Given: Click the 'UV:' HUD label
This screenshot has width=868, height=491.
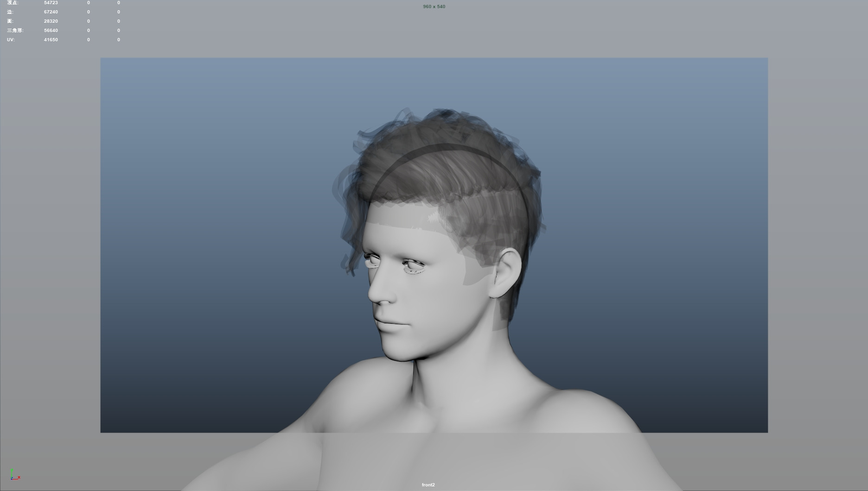Looking at the screenshot, I should coord(11,40).
